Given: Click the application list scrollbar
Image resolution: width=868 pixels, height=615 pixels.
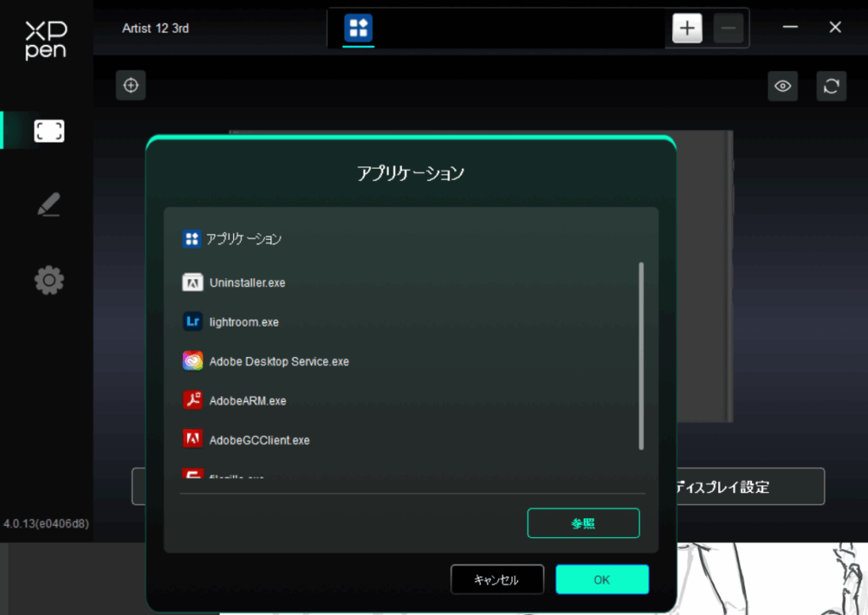Looking at the screenshot, I should 641,356.
